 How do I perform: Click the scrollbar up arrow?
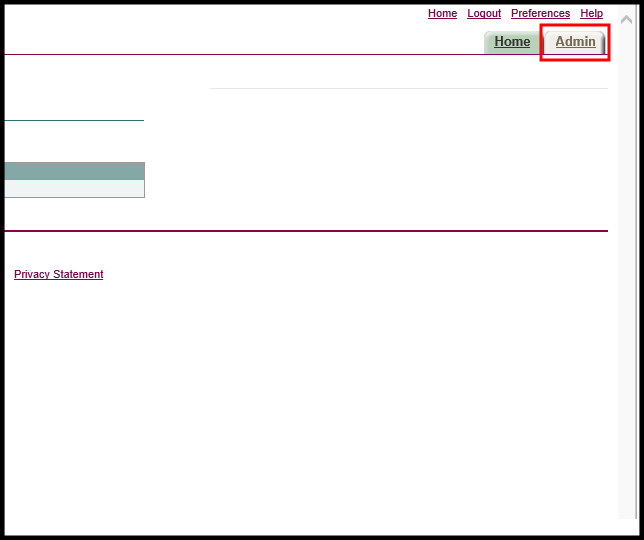627,18
